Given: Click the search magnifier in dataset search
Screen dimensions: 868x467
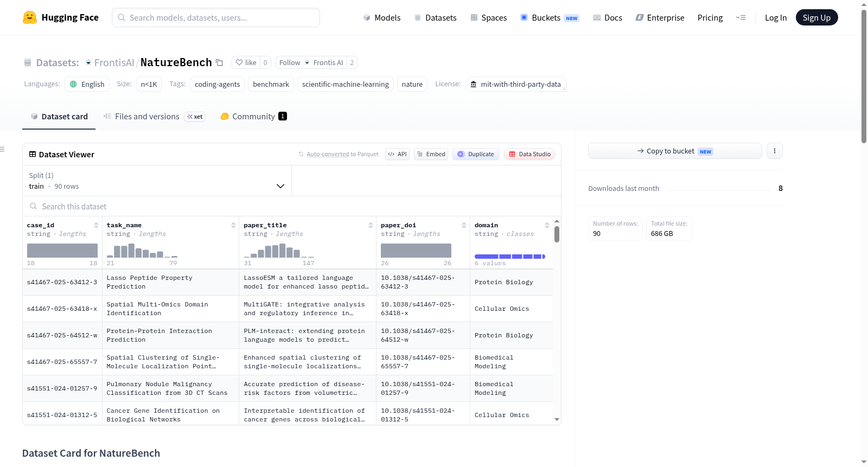Looking at the screenshot, I should (x=34, y=206).
